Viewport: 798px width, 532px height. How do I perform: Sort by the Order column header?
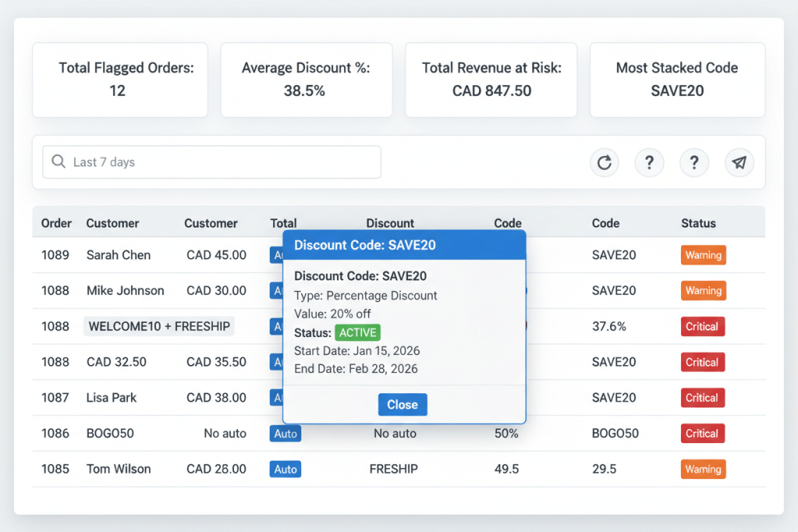point(56,223)
